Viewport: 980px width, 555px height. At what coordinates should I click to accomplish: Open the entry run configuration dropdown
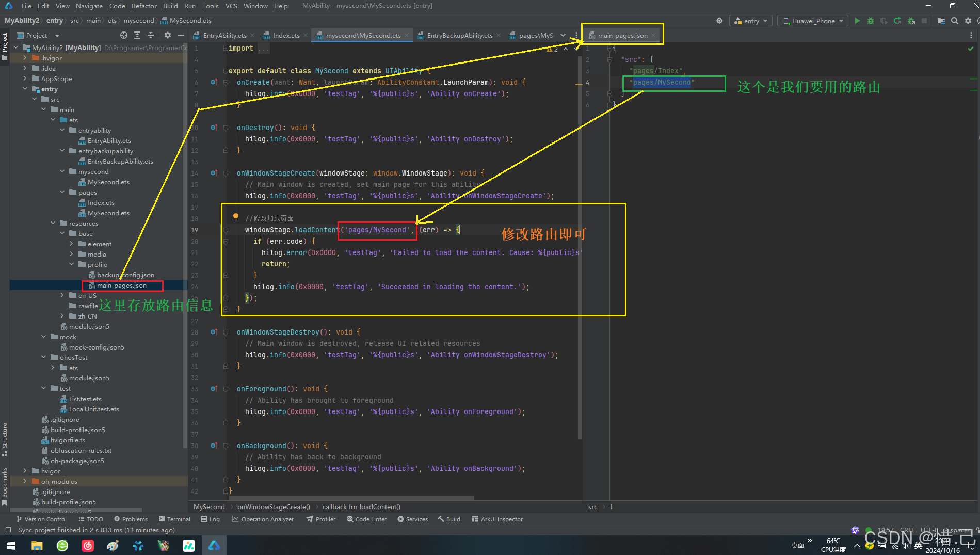751,21
